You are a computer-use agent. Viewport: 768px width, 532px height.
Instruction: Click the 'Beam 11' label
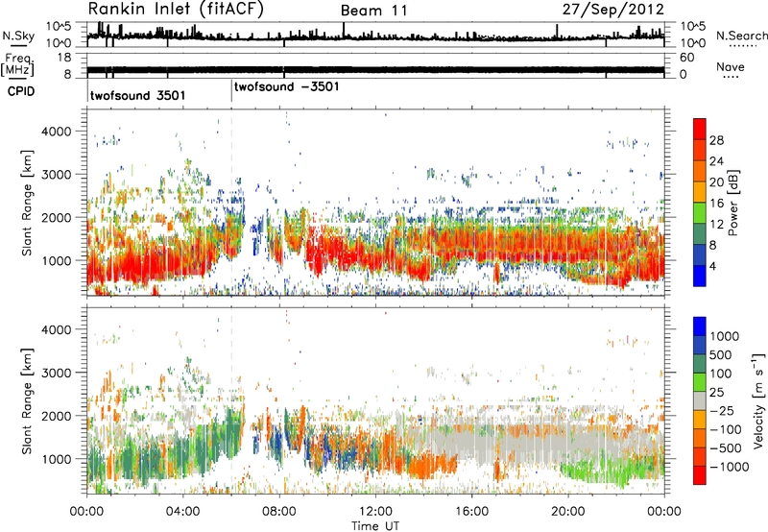coord(373,11)
